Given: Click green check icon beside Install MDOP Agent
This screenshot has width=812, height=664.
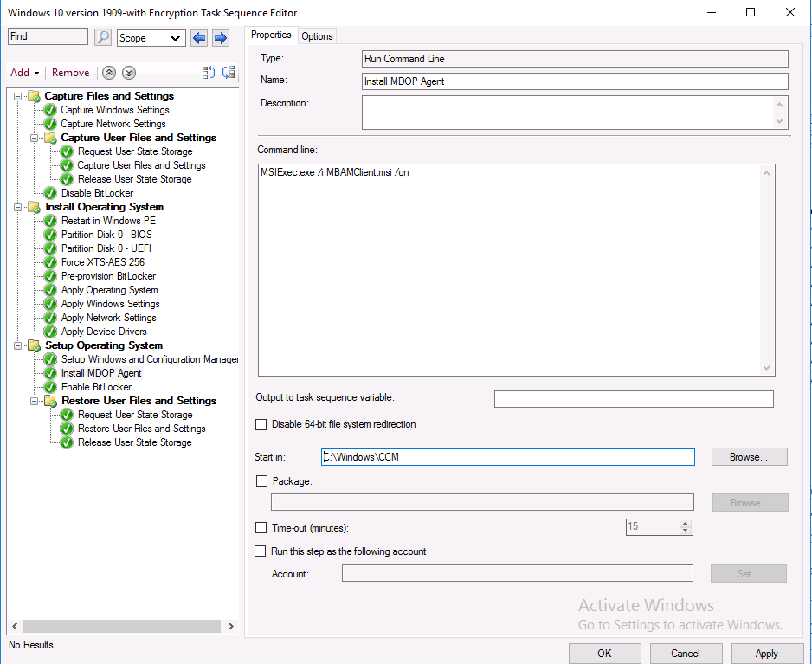Looking at the screenshot, I should [50, 373].
